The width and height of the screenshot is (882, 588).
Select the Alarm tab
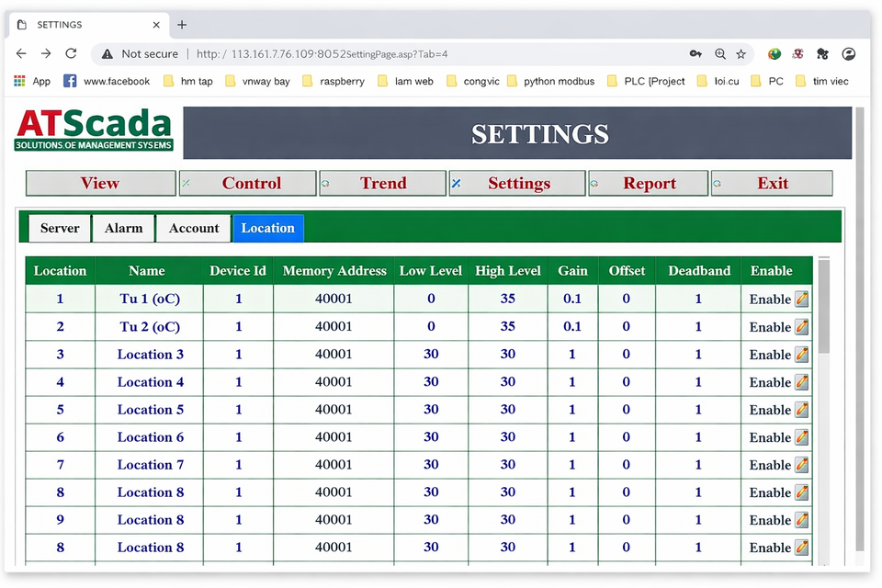[x=123, y=228]
